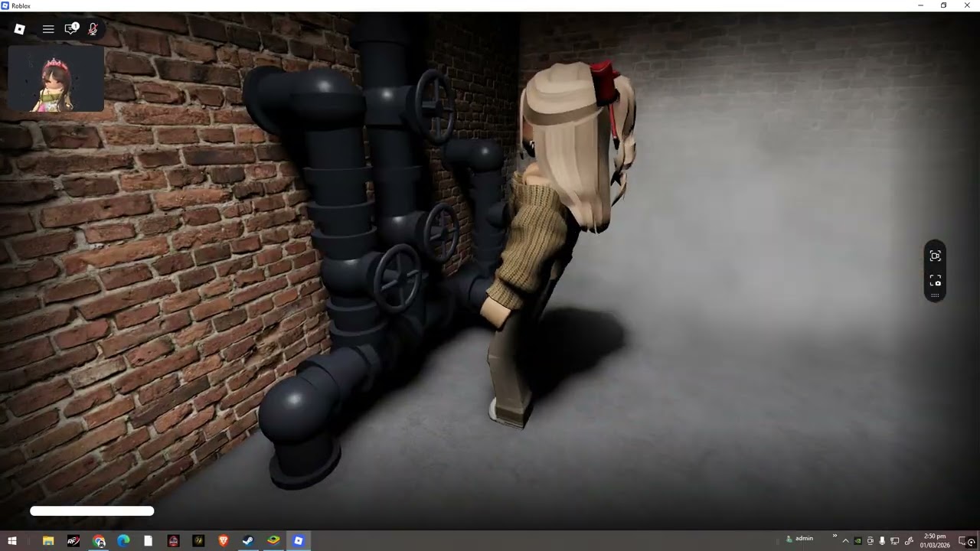Show hidden system tray icons
980x551 pixels.
[x=845, y=541]
